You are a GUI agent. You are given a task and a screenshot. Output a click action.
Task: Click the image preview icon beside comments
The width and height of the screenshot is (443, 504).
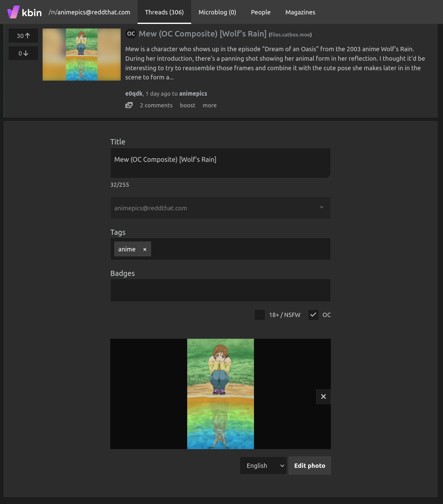point(129,105)
